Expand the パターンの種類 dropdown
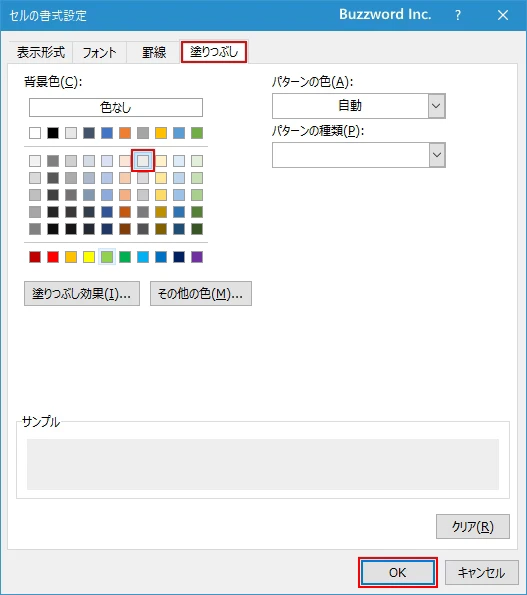The height and width of the screenshot is (595, 527). click(359, 155)
